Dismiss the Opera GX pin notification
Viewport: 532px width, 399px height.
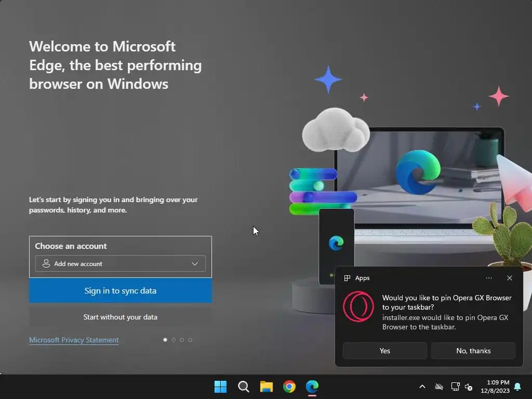510,278
